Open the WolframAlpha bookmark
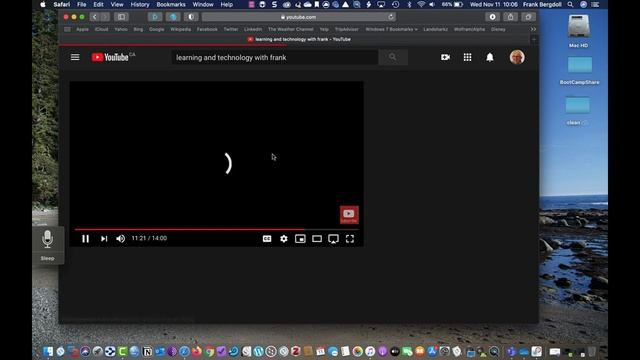 (x=469, y=29)
